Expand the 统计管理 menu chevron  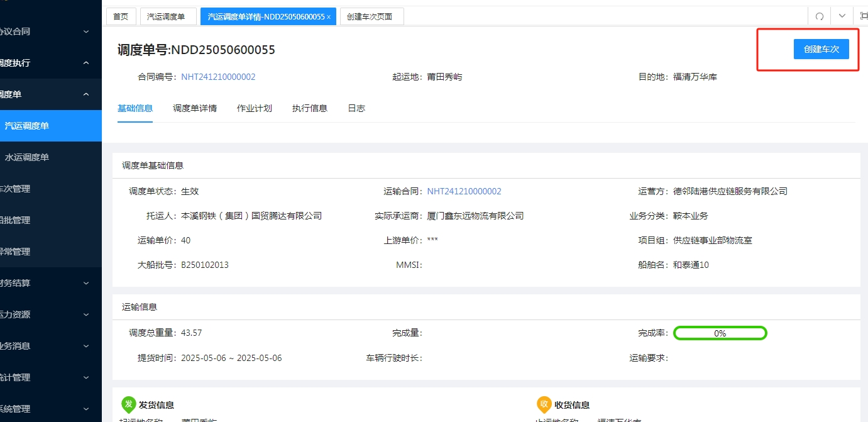[86, 377]
